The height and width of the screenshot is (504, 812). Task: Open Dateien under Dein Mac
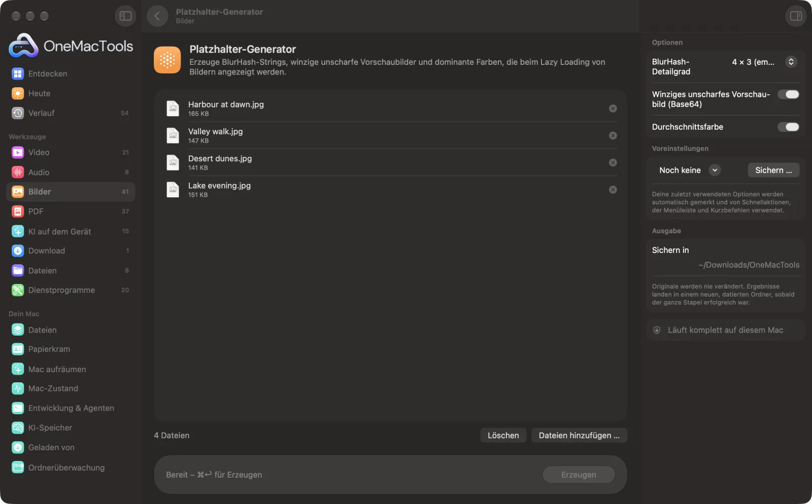pyautogui.click(x=71, y=330)
